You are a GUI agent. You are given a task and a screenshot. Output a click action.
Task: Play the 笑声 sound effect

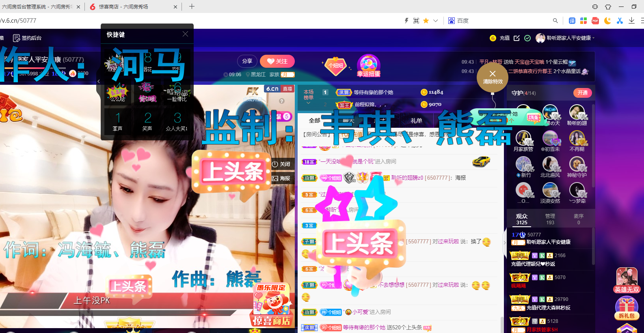(x=147, y=122)
